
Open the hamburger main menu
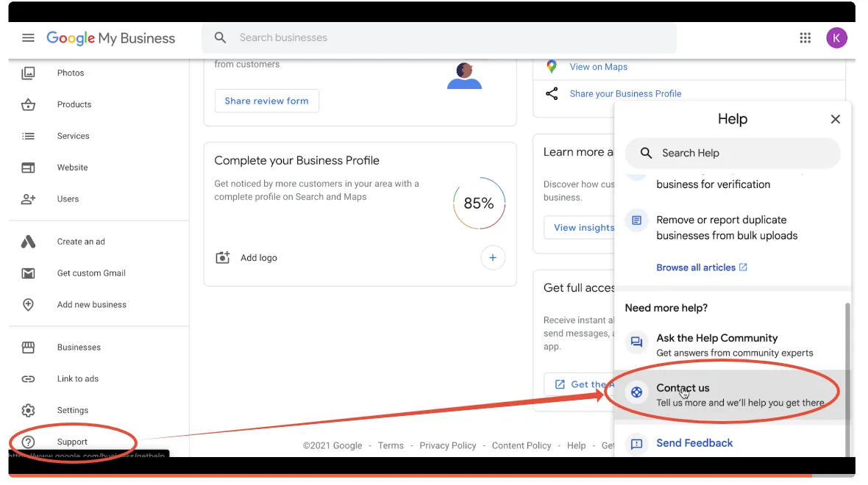[28, 37]
